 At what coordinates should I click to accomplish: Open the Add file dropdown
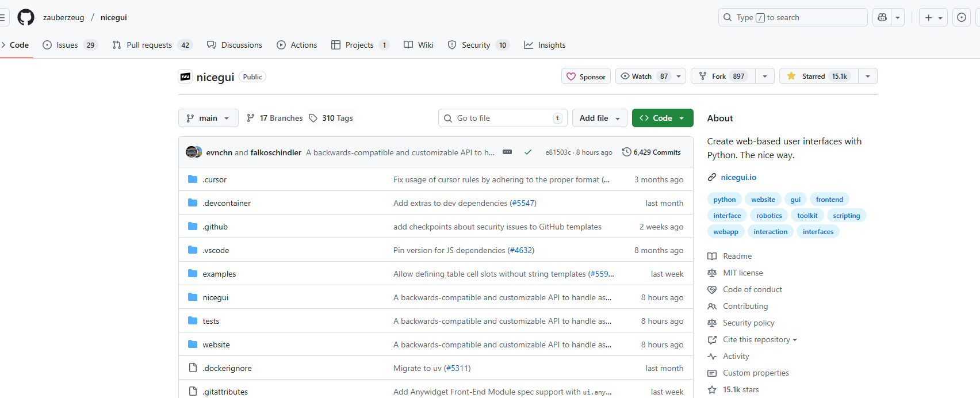coord(599,118)
